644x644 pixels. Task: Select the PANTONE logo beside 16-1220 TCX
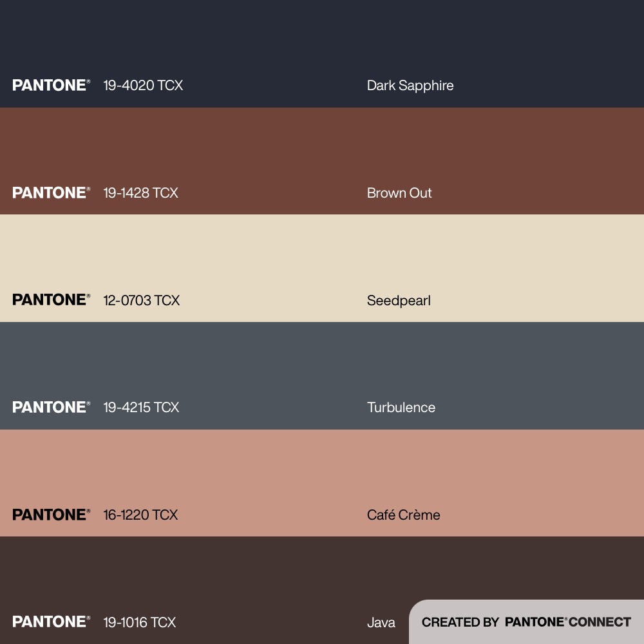click(x=51, y=515)
